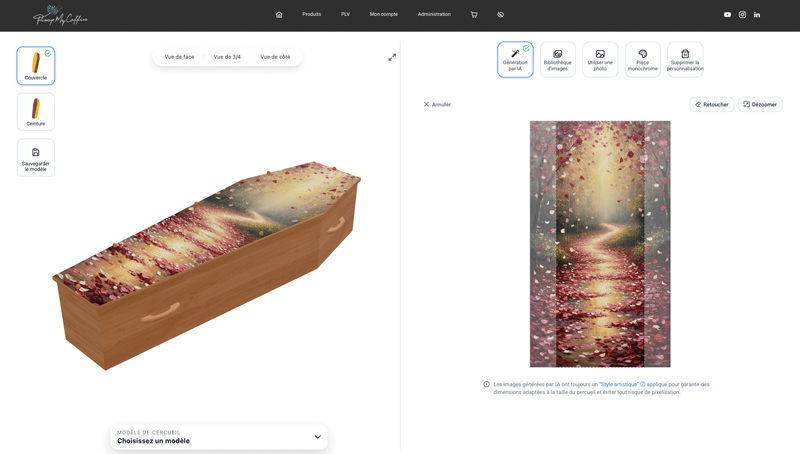Open the Administration menu
Viewport: 800px width, 454px height.
pyautogui.click(x=434, y=14)
